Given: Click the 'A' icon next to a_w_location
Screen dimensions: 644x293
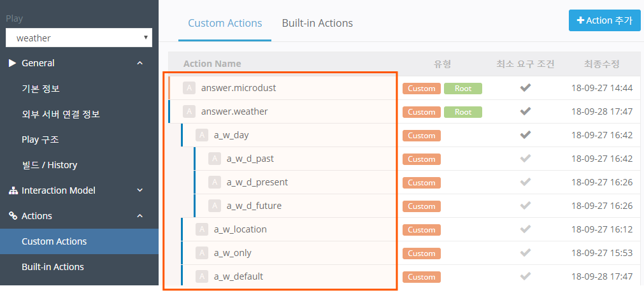Looking at the screenshot, I should [201, 229].
